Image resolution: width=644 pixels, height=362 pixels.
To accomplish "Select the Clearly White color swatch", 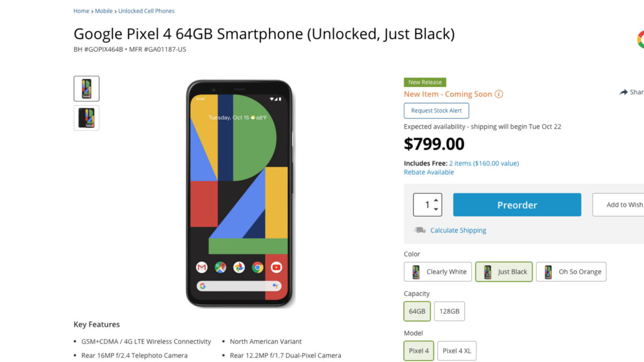I will [437, 271].
